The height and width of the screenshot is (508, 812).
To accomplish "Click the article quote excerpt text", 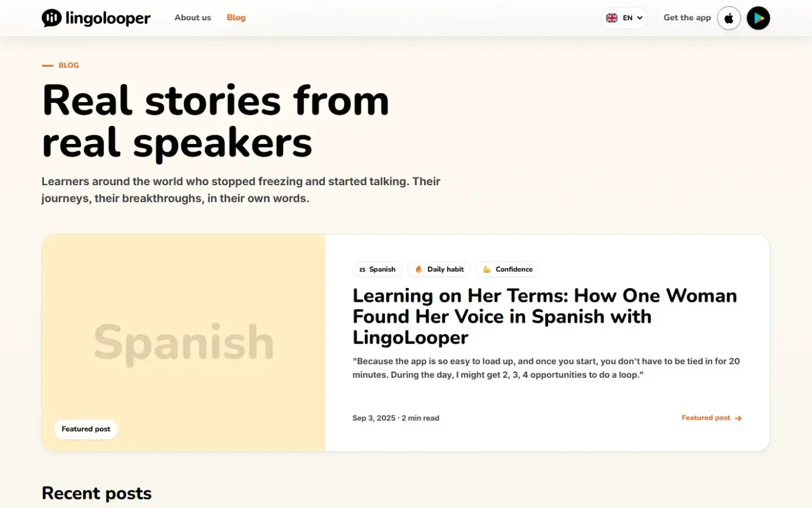I will [546, 368].
